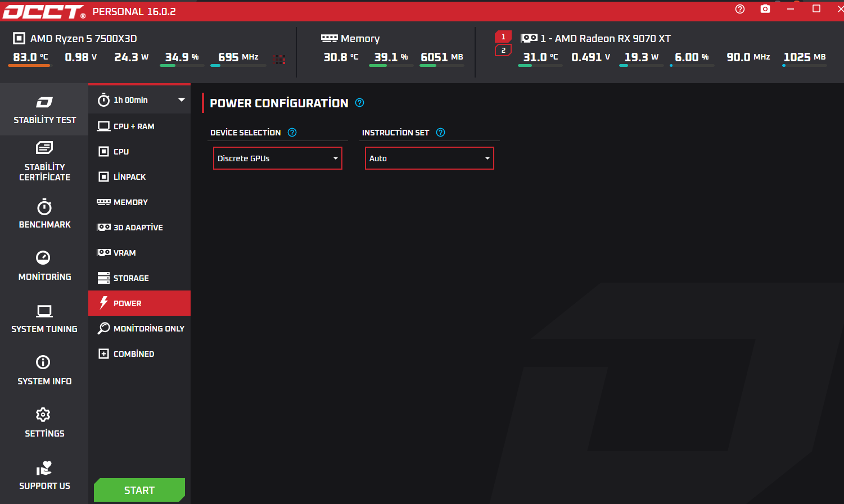Click the memory temperature 30.8 °C reading

(341, 57)
